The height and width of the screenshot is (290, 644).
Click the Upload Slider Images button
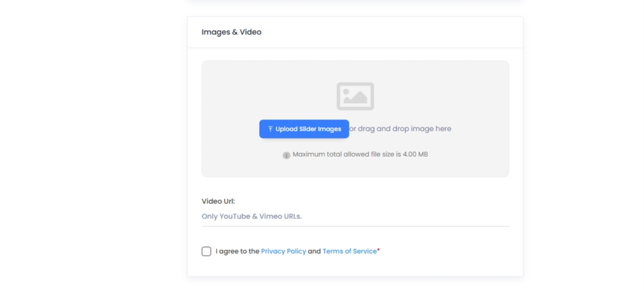(x=304, y=129)
